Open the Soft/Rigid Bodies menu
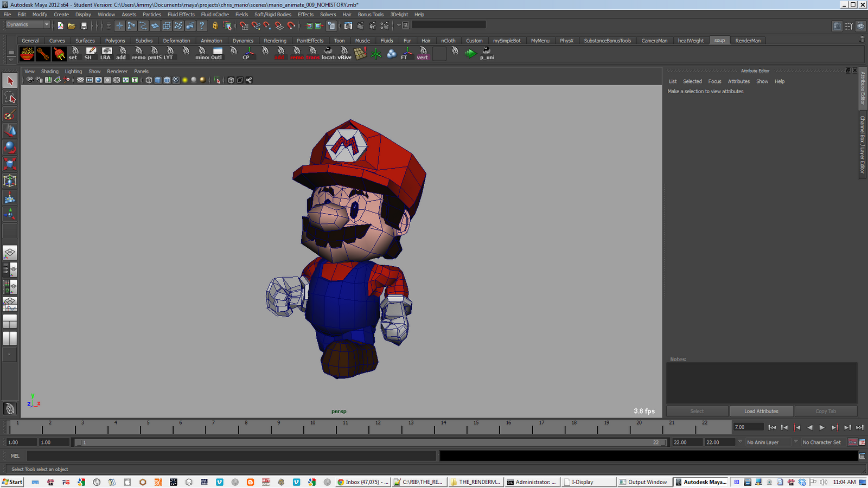Viewport: 868px width, 488px height. coord(273,15)
